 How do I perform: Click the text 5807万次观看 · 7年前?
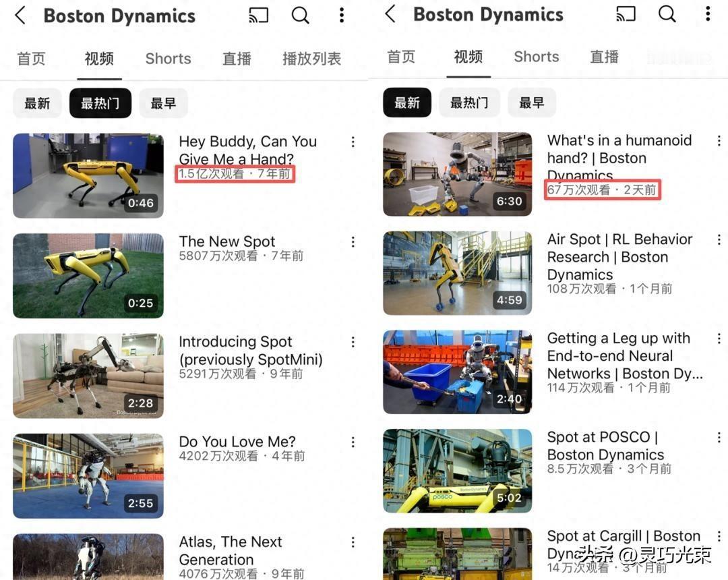pos(241,256)
